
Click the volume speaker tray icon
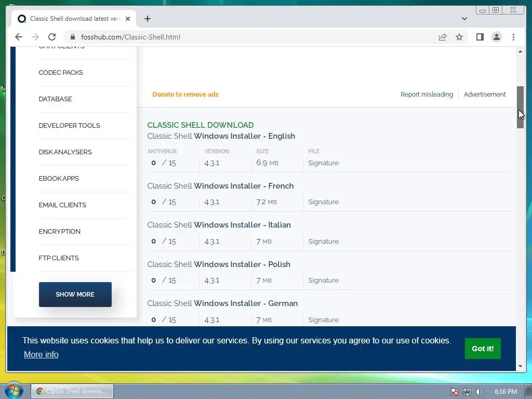tap(479, 392)
